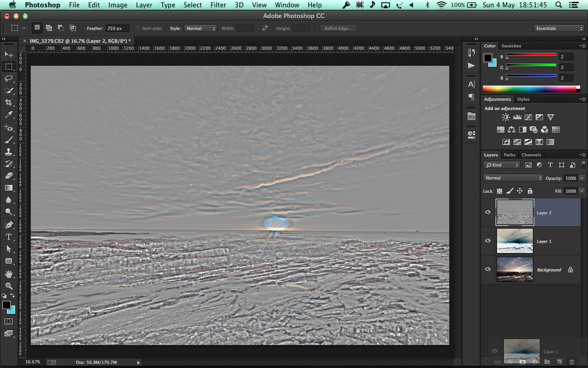
Task: Click the Refine Edge button
Action: point(338,28)
